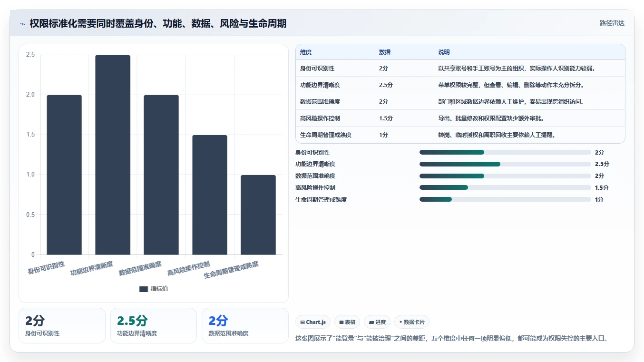Click the 1分 value in the table
This screenshot has width=644, height=362.
[x=383, y=135]
